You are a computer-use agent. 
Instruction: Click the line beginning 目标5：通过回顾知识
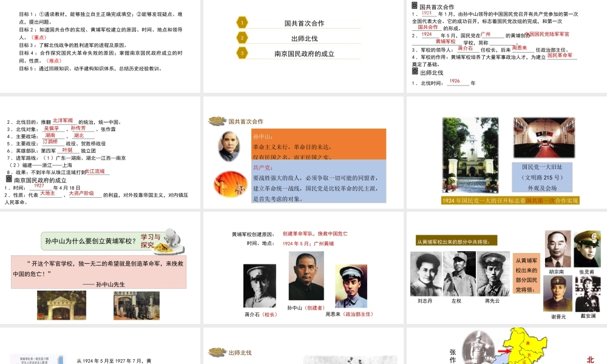(90, 69)
